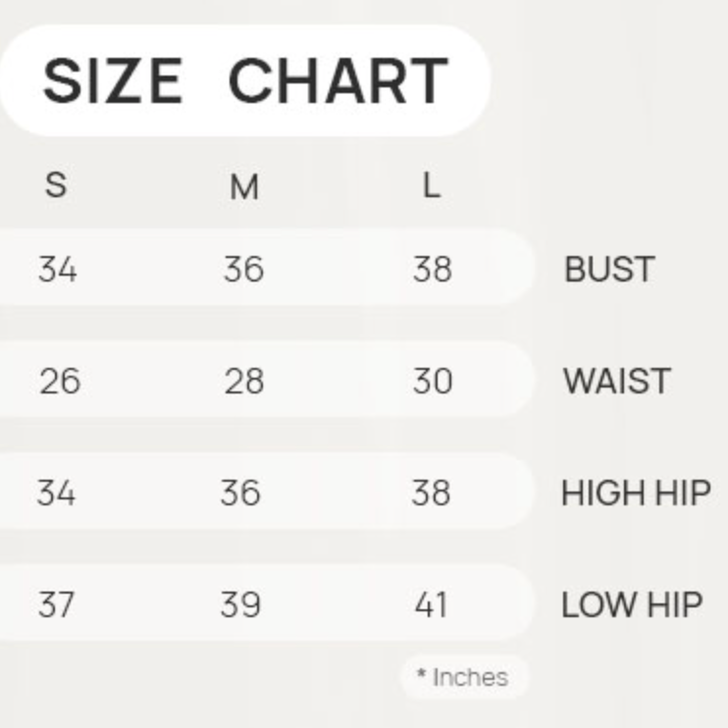Click bust value 34 for size S
Viewport: 728px width, 728px height.
pyautogui.click(x=57, y=269)
